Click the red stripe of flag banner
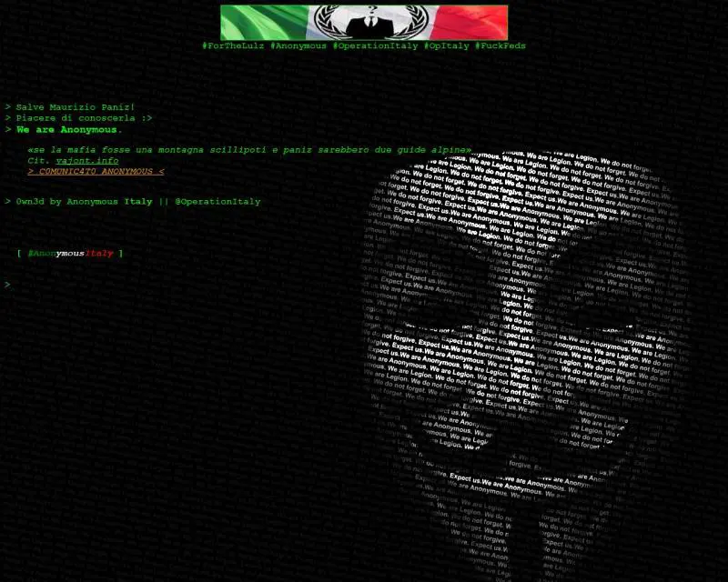Viewport: 728px width, 582px height. 472,23
